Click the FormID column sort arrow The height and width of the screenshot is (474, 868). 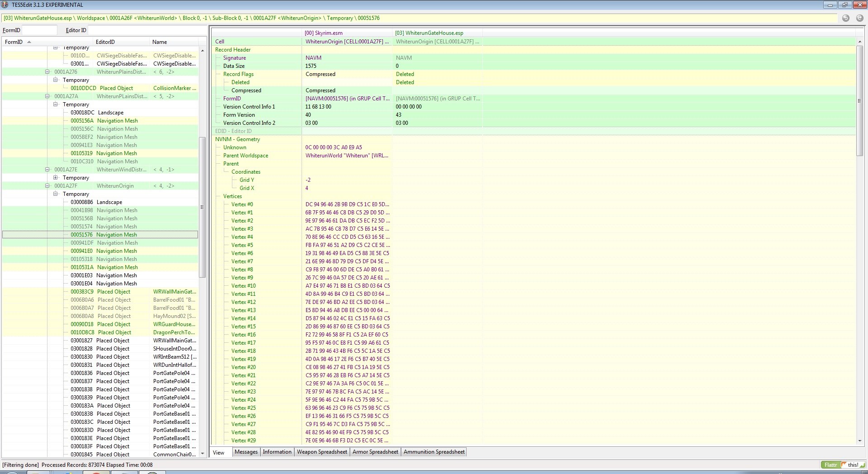29,42
